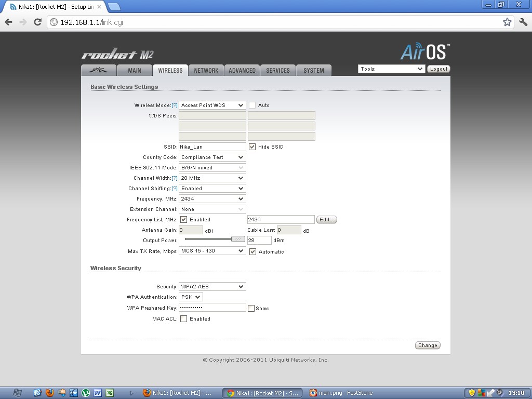532x399 pixels.
Task: Click the pen-shaped tray icon
Action: coord(490,393)
